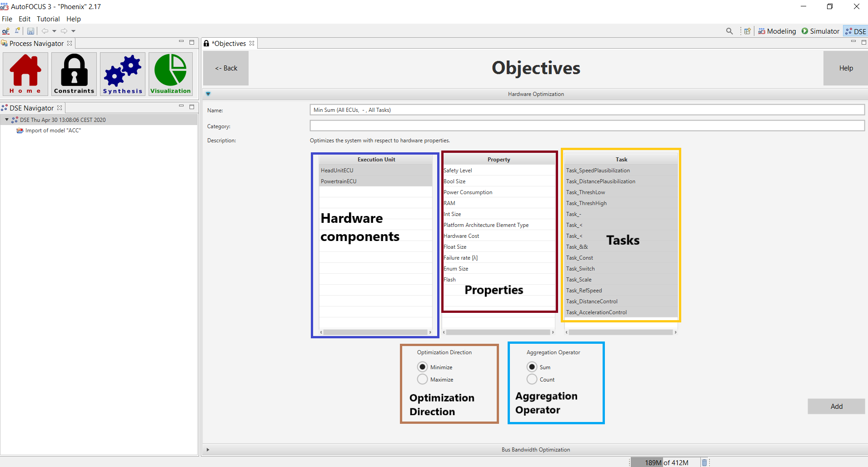Close the Objectives editor tab
The height and width of the screenshot is (467, 868).
252,43
